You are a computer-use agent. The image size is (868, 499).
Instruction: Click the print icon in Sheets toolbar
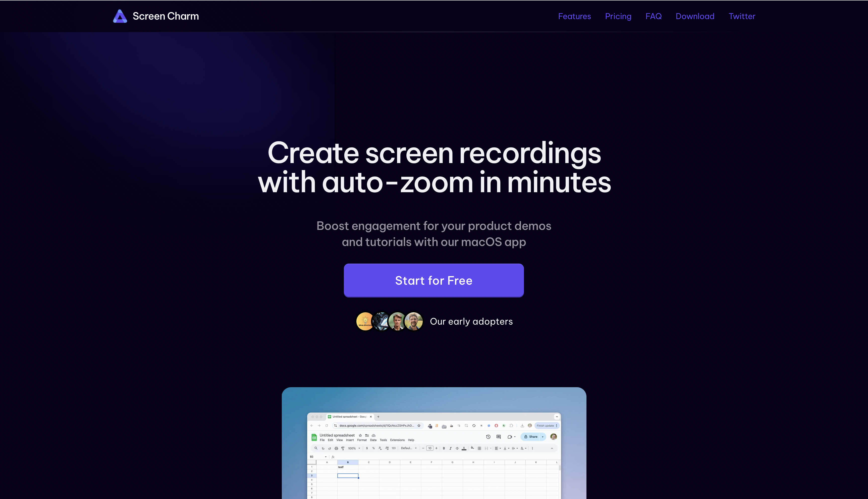click(x=336, y=448)
